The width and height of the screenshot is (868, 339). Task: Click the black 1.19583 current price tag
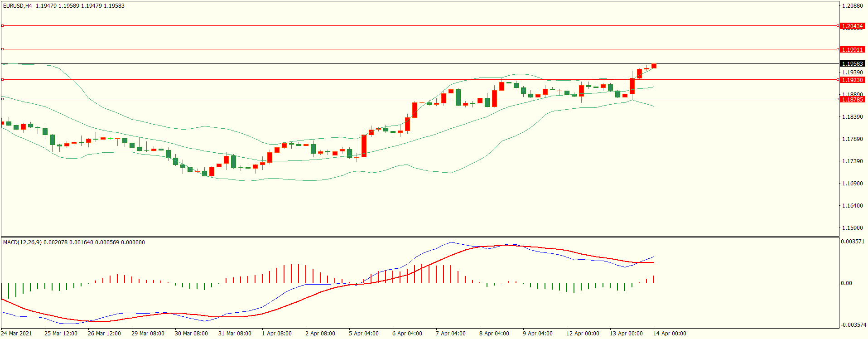coord(852,64)
